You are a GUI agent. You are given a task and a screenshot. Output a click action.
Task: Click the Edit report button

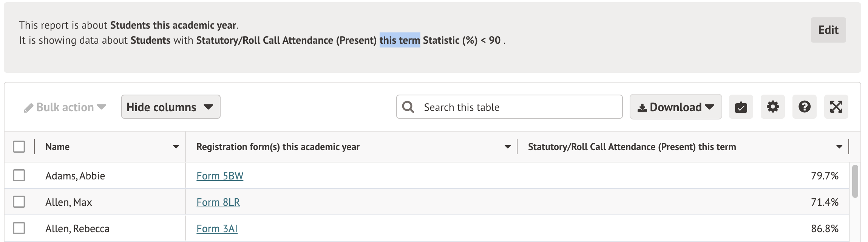pyautogui.click(x=828, y=30)
